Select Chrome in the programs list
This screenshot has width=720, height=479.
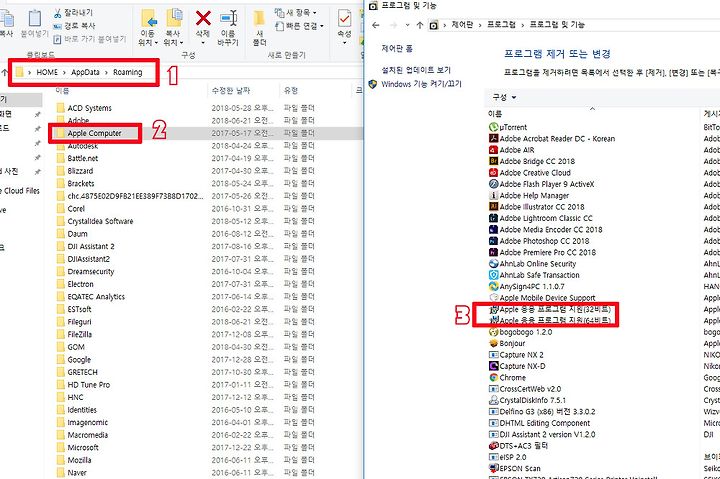coord(507,378)
